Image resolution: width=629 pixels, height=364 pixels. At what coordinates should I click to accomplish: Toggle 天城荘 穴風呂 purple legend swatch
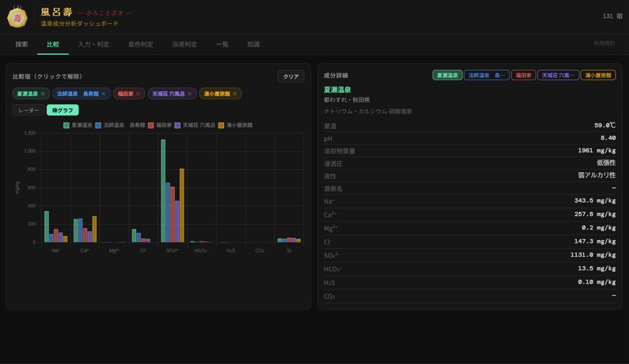pos(177,125)
